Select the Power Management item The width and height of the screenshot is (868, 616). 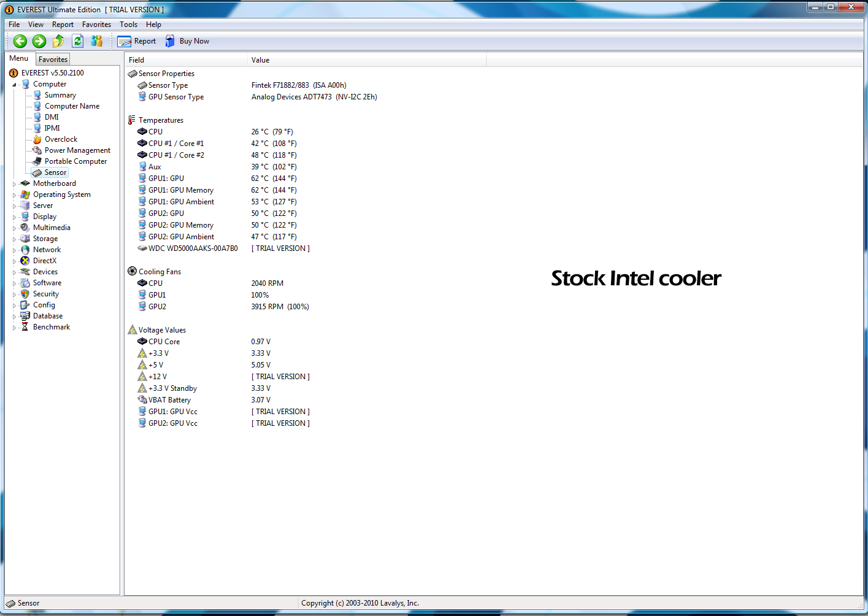[77, 150]
